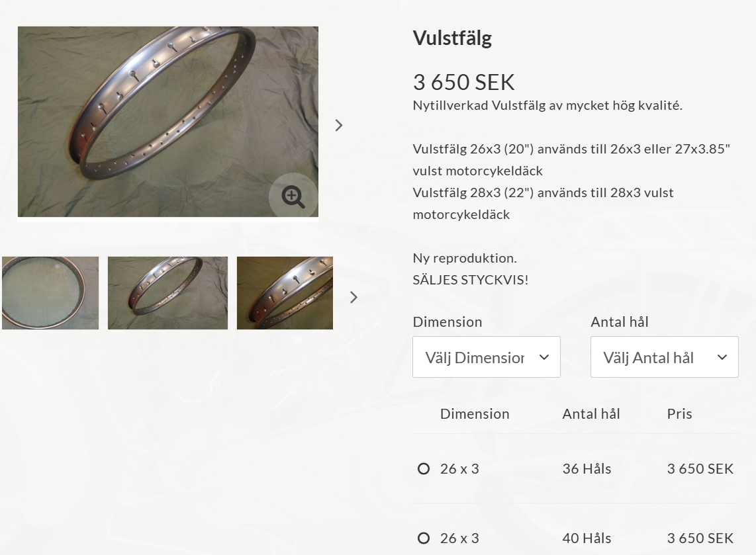Expand the Välj Antal hål dropdown
The height and width of the screenshot is (555, 756).
click(665, 357)
